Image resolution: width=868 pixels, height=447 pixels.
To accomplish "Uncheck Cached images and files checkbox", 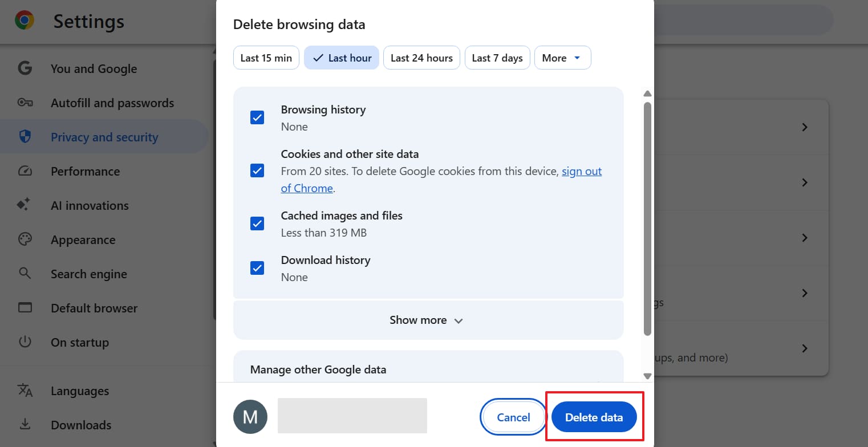I will 257,223.
